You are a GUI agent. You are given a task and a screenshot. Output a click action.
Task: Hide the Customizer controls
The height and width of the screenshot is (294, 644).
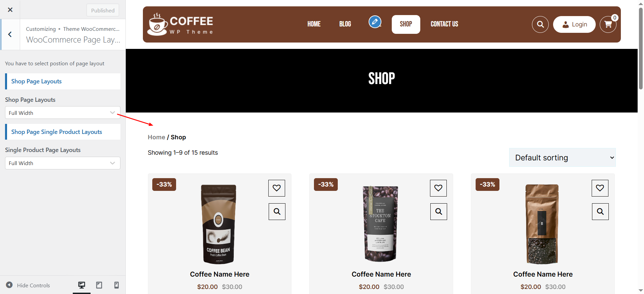[28, 285]
